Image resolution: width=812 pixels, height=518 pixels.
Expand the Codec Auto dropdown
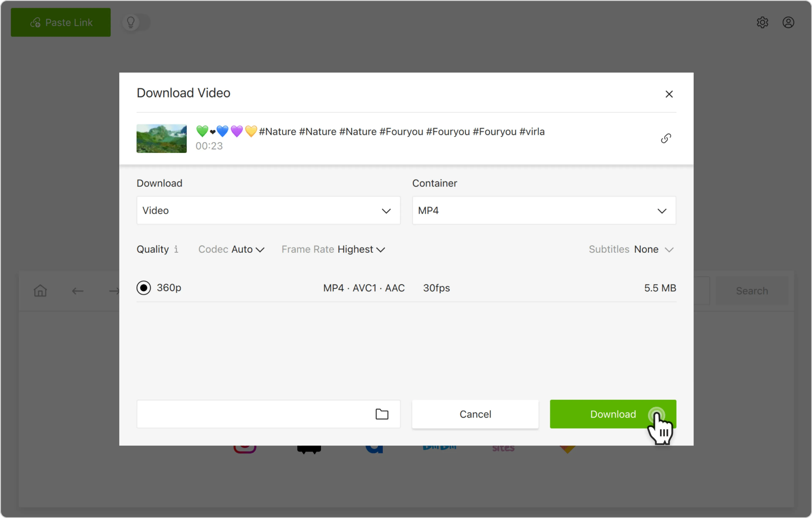(x=248, y=249)
